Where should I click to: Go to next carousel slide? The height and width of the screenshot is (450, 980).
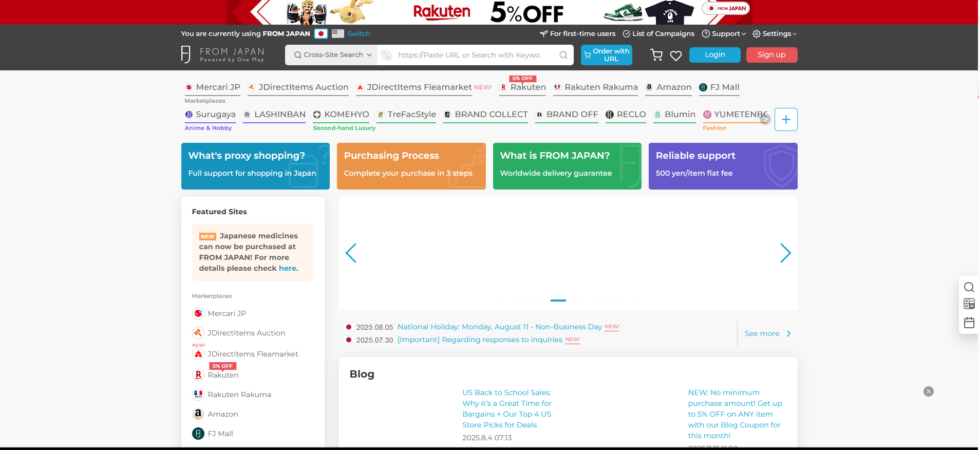[x=785, y=253]
